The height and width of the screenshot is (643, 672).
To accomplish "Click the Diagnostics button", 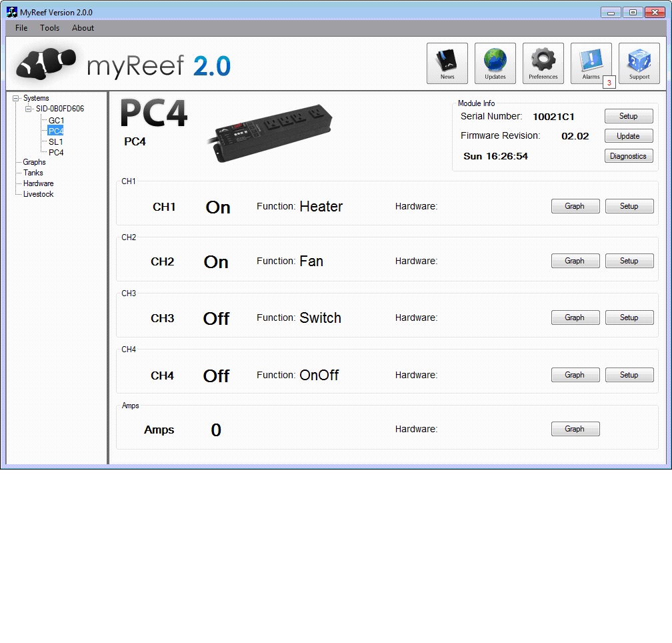I will 628,156.
